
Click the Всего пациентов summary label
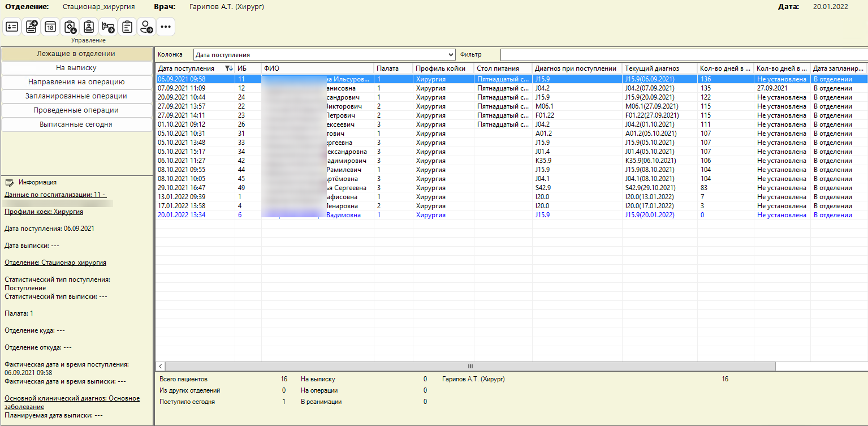click(x=184, y=379)
